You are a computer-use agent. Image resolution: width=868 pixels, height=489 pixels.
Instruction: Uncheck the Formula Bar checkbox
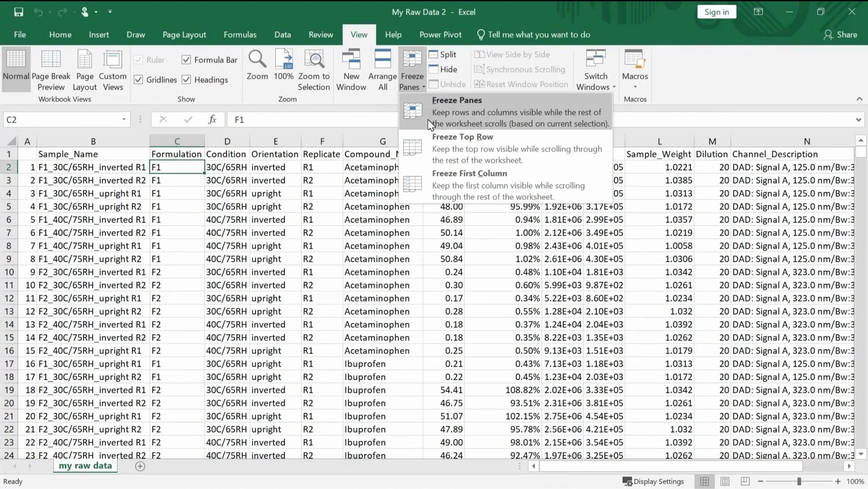tap(186, 60)
